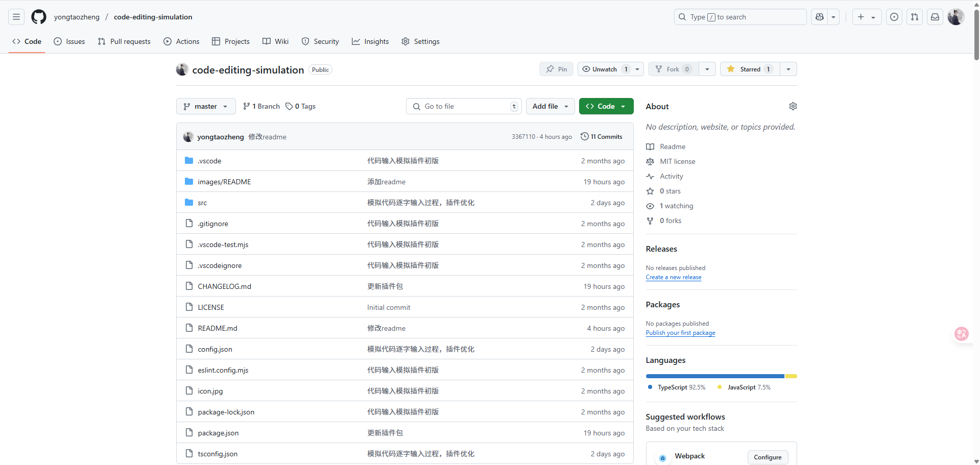Image resolution: width=980 pixels, height=465 pixels.
Task: Open the hamburger navigation menu
Action: point(16,17)
